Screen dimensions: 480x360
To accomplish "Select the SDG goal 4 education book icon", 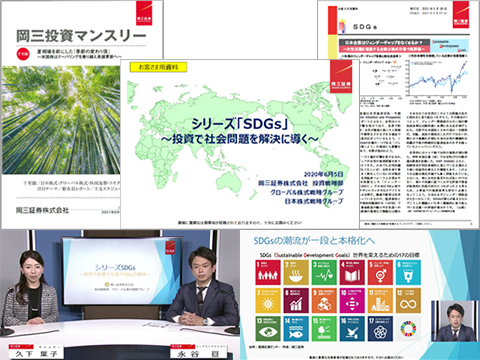I will (352, 272).
